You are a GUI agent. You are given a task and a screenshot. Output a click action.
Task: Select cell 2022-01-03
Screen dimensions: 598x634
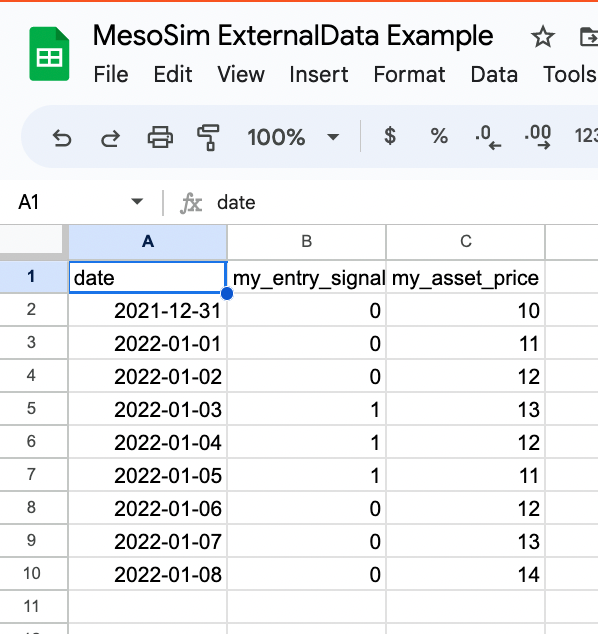148,409
